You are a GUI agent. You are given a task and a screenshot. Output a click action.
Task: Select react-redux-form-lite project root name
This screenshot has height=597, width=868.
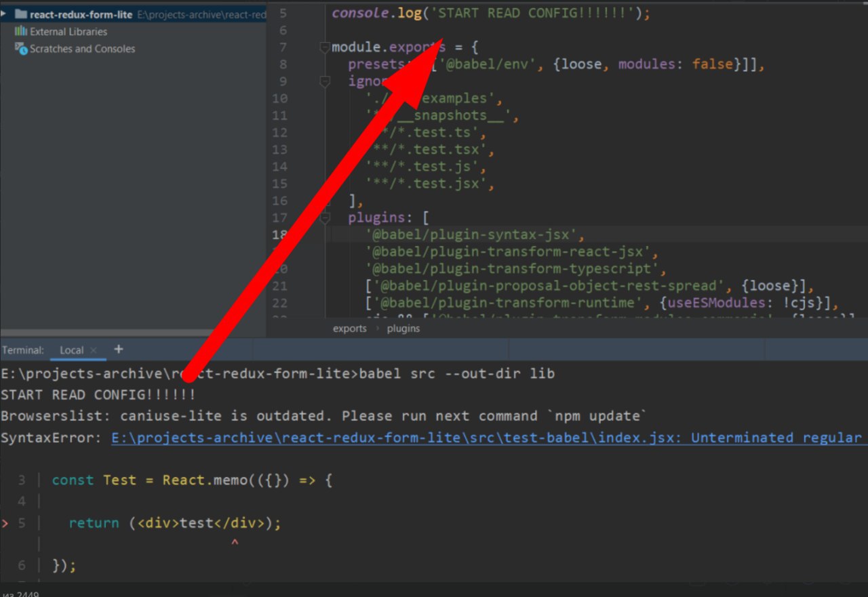[81, 14]
